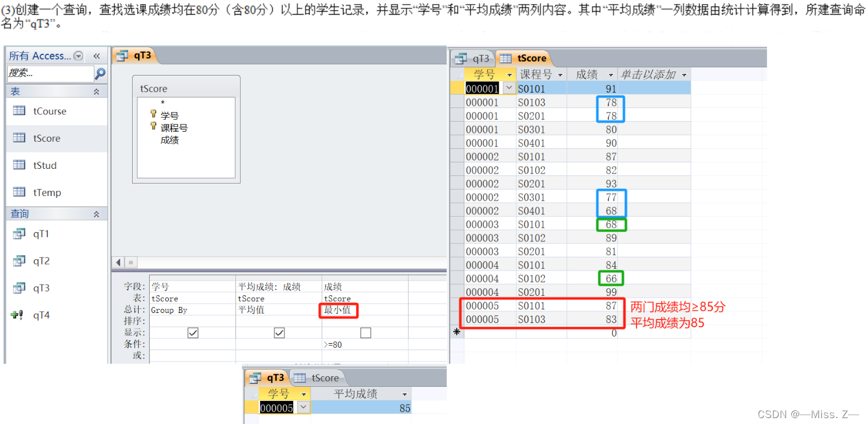
Task: Click the left scroll arrow in design pane
Action: 118,262
